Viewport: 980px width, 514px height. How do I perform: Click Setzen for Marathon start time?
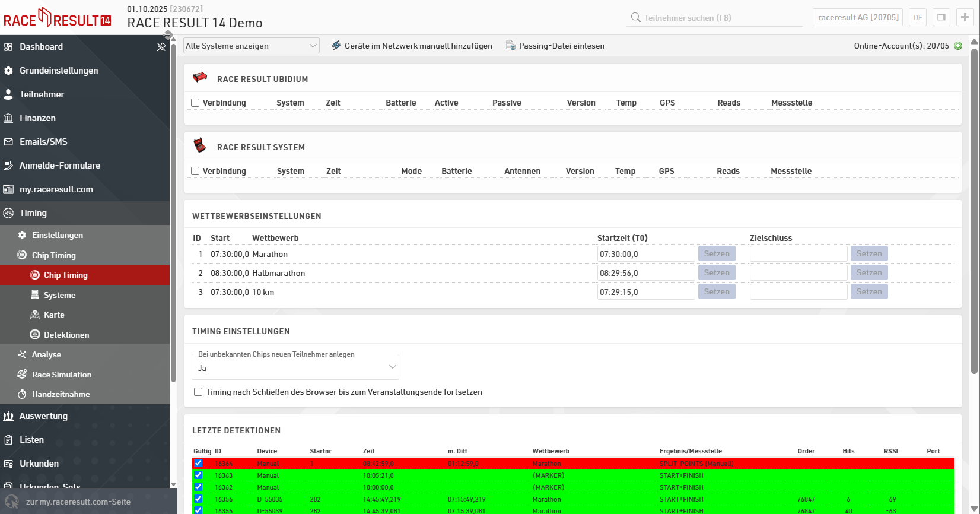pos(717,254)
